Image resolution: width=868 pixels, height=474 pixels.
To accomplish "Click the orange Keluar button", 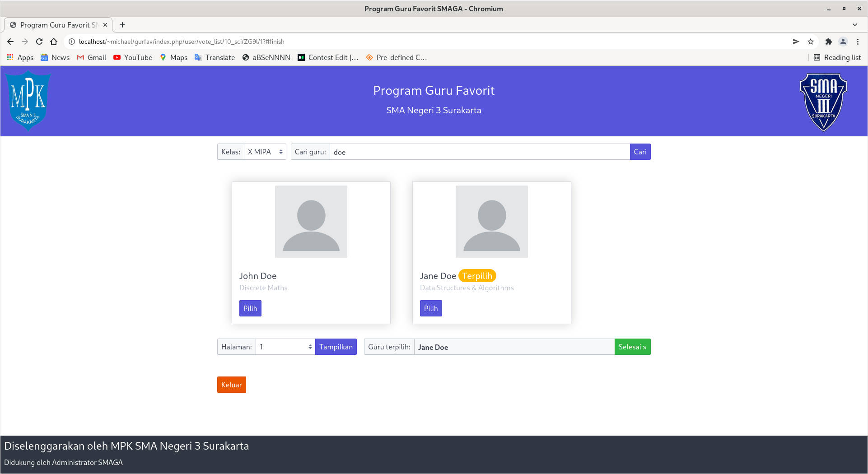I will (231, 385).
